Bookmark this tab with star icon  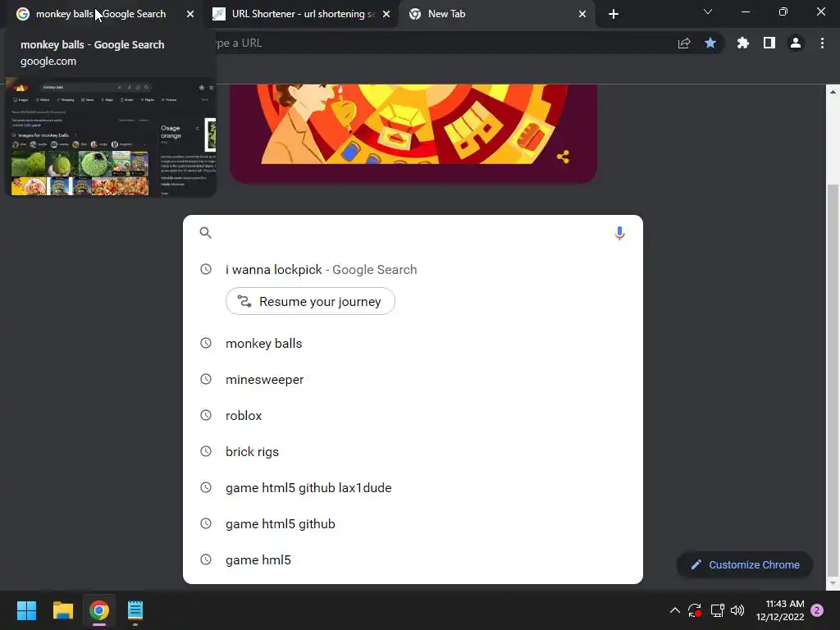tap(710, 43)
